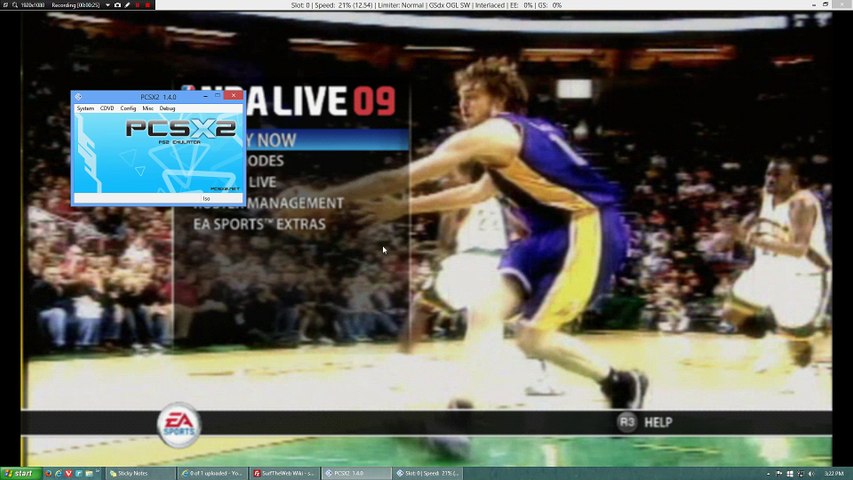Viewport: 853px width, 480px height.
Task: Close the PCSX2 1.4.0 window
Action: tap(233, 95)
